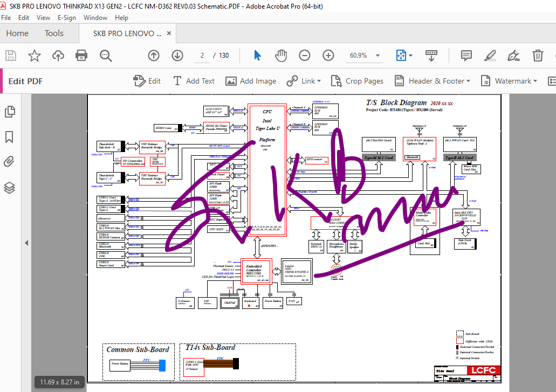Collapse the left navigation pane arrow
This screenshot has width=556, height=392.
point(26,243)
